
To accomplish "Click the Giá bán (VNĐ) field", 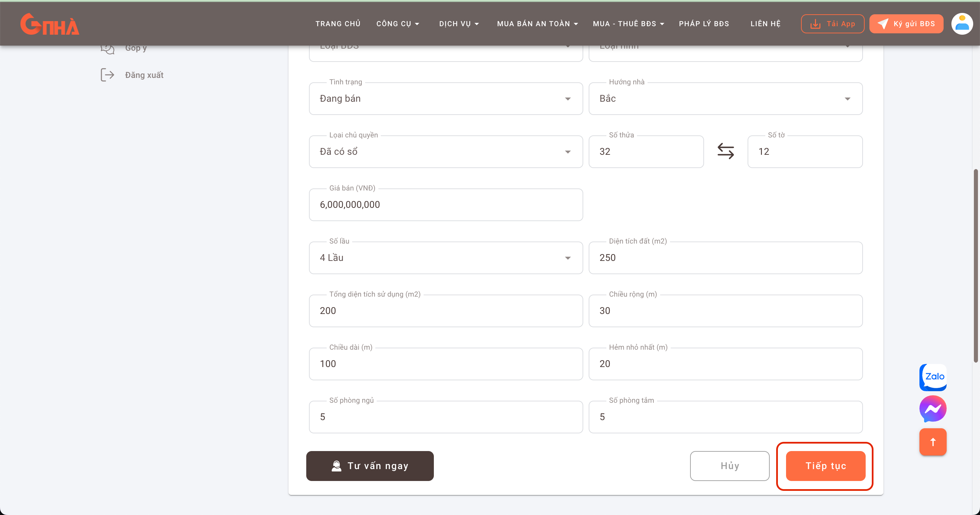I will click(446, 205).
